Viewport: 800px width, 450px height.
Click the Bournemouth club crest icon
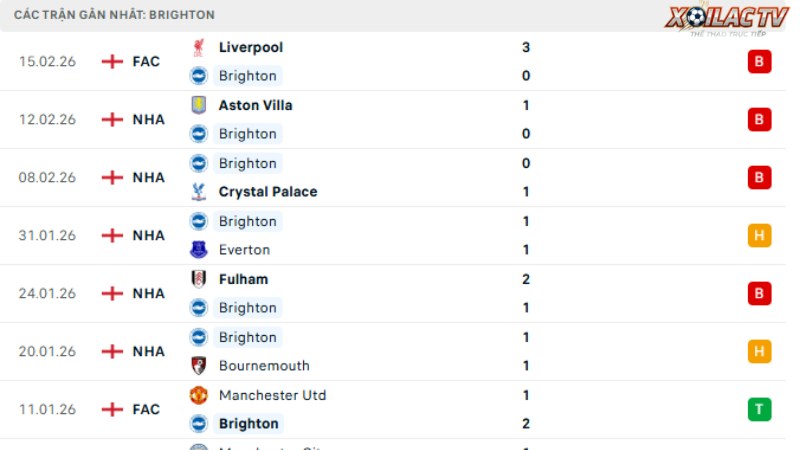click(198, 365)
